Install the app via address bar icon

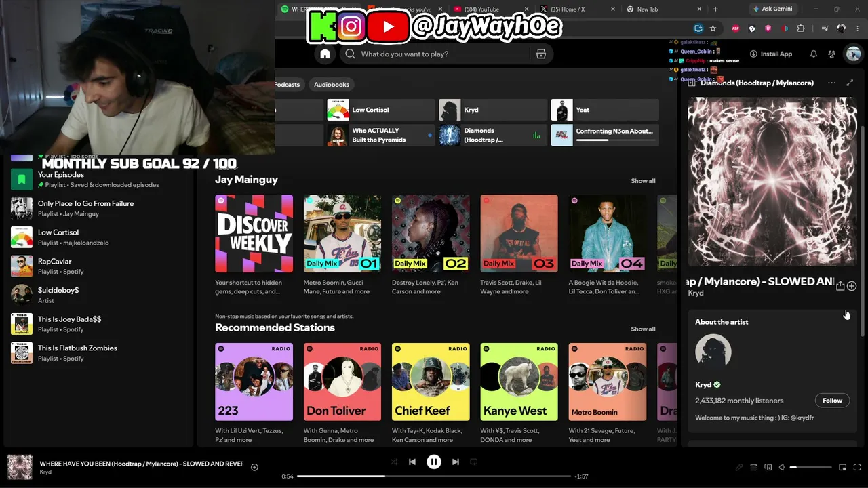click(698, 28)
